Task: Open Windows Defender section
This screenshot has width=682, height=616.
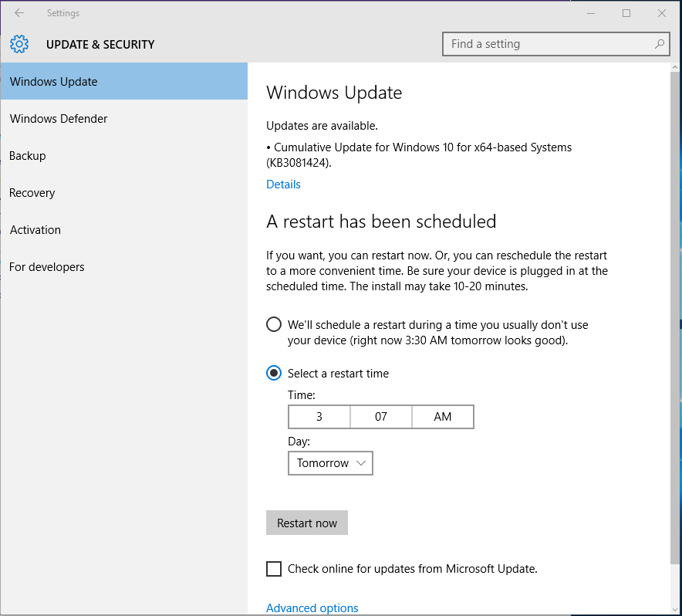Action: (x=124, y=118)
